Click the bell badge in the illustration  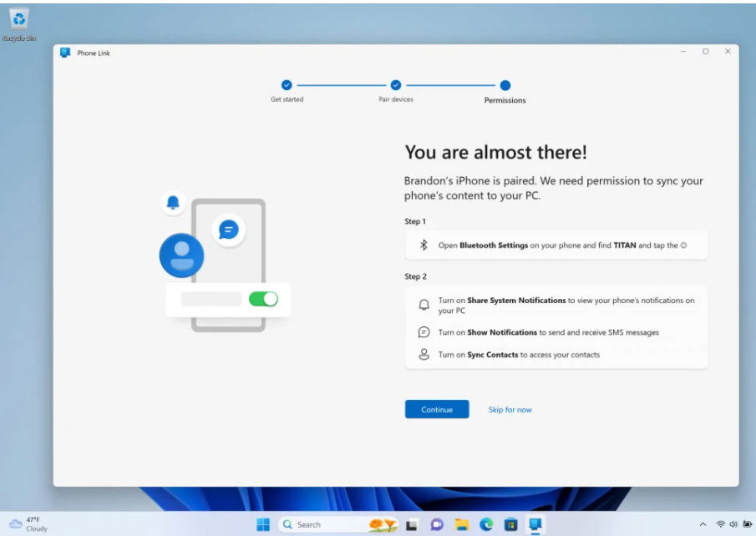point(173,202)
